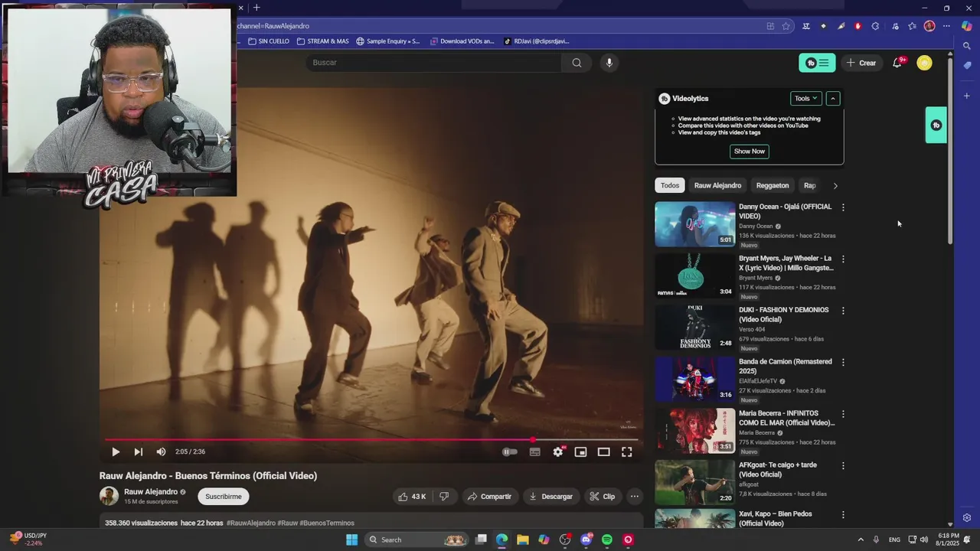Open Copilot in browser sidebar

(x=967, y=26)
